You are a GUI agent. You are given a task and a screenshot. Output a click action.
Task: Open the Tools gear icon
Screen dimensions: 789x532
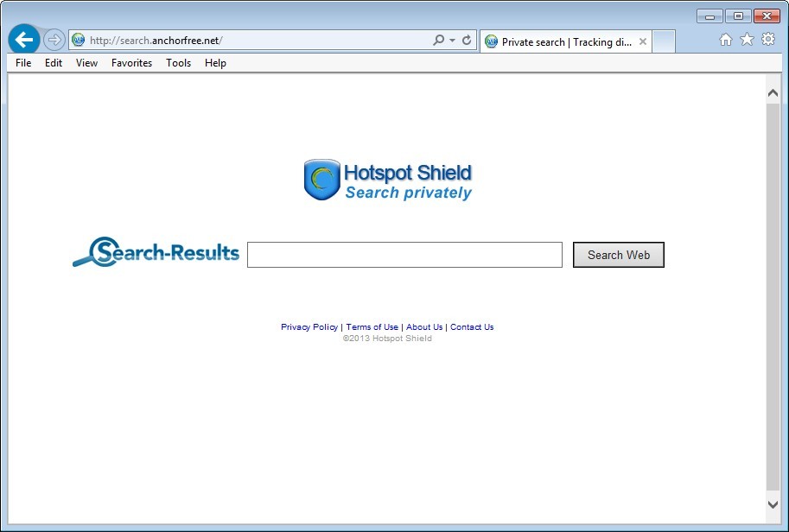pos(768,39)
